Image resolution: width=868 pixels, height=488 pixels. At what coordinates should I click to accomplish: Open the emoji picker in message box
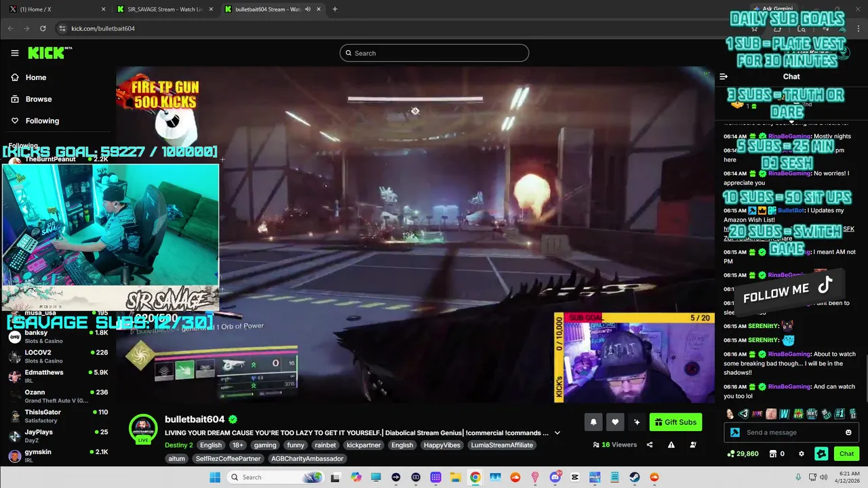tap(848, 432)
